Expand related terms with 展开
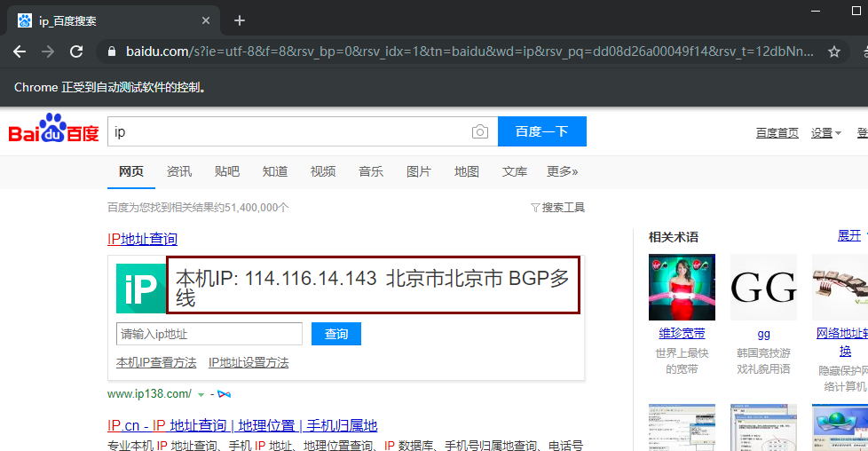This screenshot has width=868, height=451. click(x=849, y=236)
